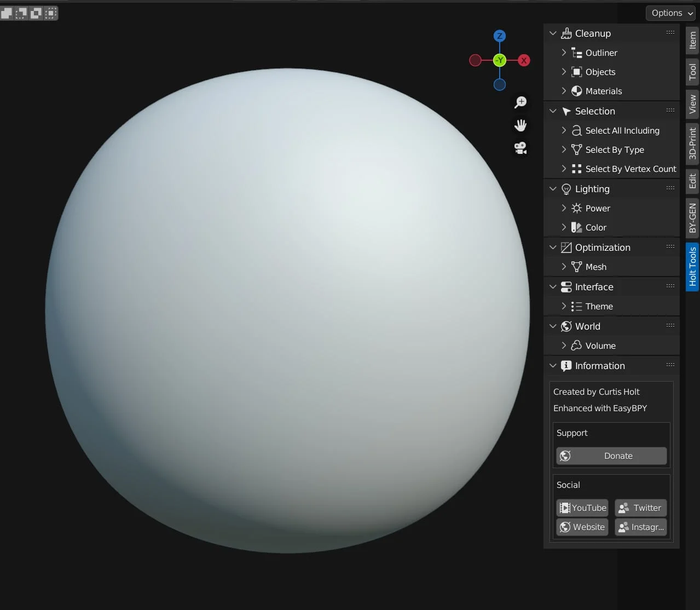Toggle the Z axis on navigation gizmo
Screen dimensions: 700x610
(500, 36)
